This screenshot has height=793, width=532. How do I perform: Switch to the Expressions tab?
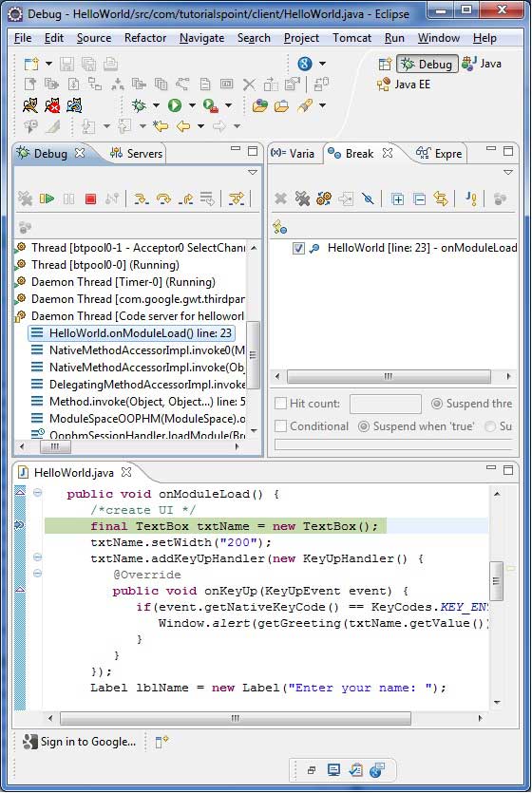tap(439, 153)
